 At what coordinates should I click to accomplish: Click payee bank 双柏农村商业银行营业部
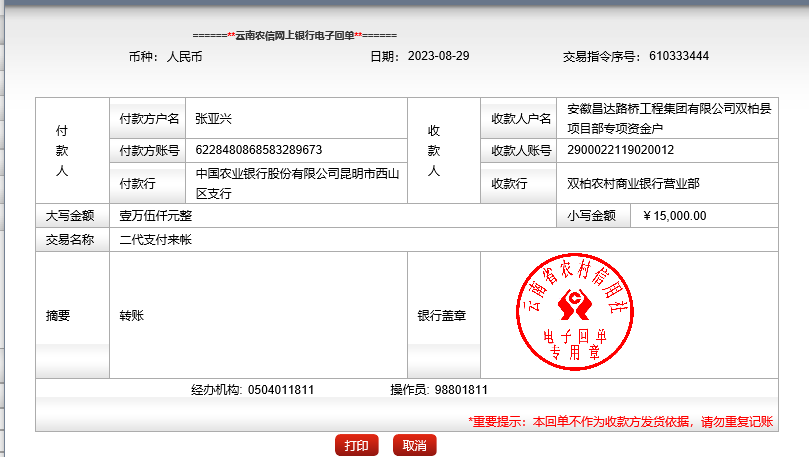[633, 183]
